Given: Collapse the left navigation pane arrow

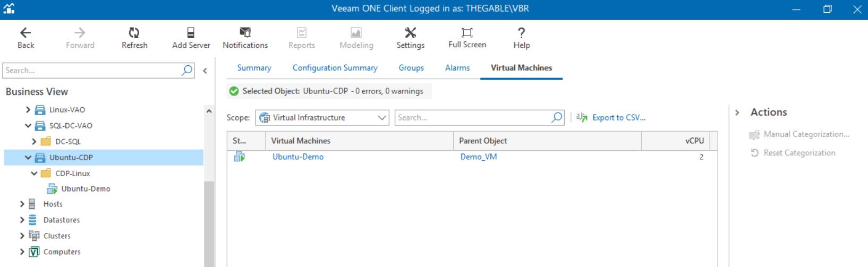Looking at the screenshot, I should pos(205,71).
